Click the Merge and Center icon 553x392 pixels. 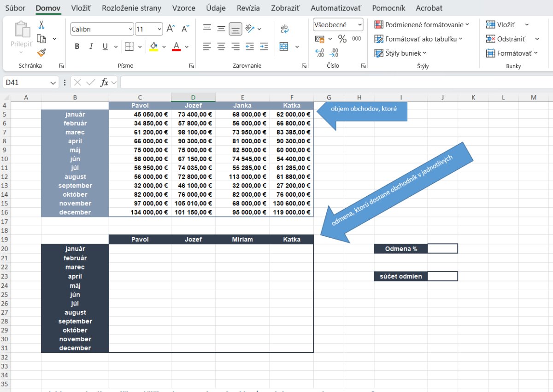284,47
